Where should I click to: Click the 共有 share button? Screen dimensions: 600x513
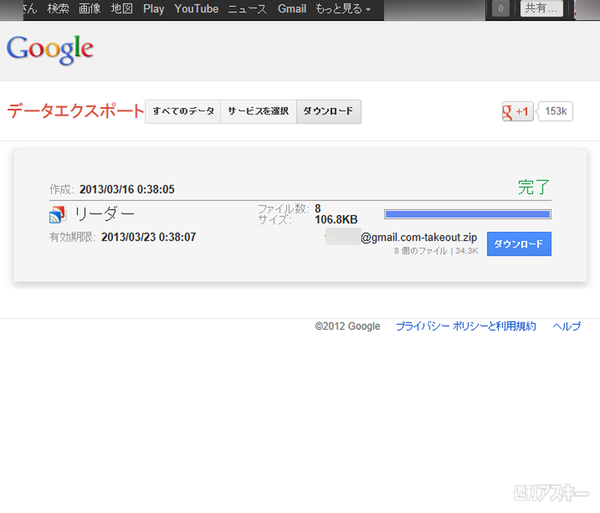(x=541, y=8)
